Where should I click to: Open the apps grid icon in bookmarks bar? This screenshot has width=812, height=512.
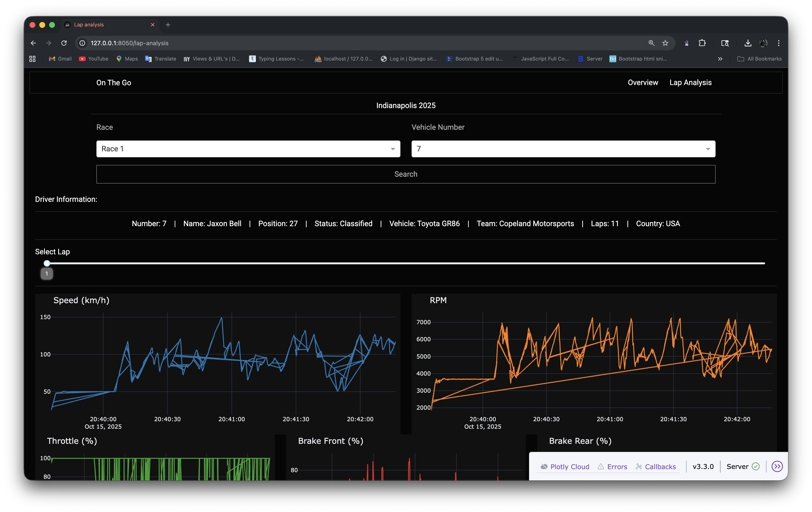tap(32, 59)
